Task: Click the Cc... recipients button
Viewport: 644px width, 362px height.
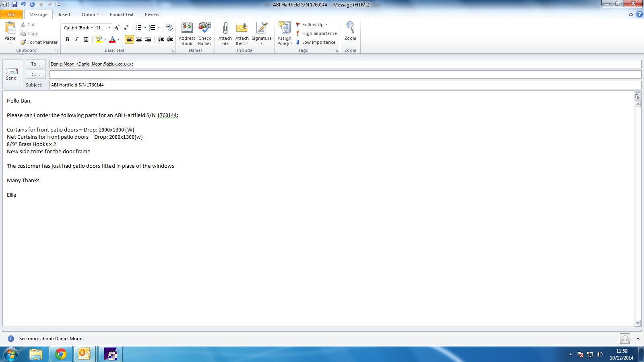Action: [x=36, y=74]
